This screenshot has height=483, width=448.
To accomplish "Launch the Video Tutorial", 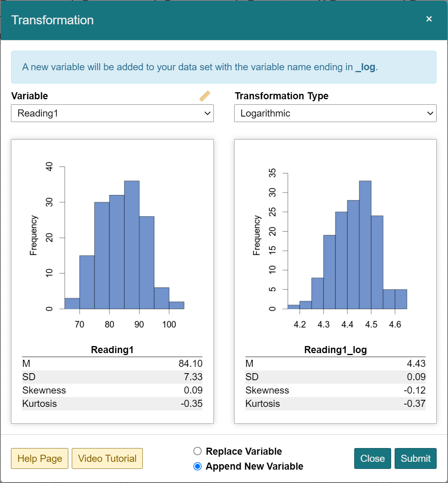I will (x=107, y=458).
